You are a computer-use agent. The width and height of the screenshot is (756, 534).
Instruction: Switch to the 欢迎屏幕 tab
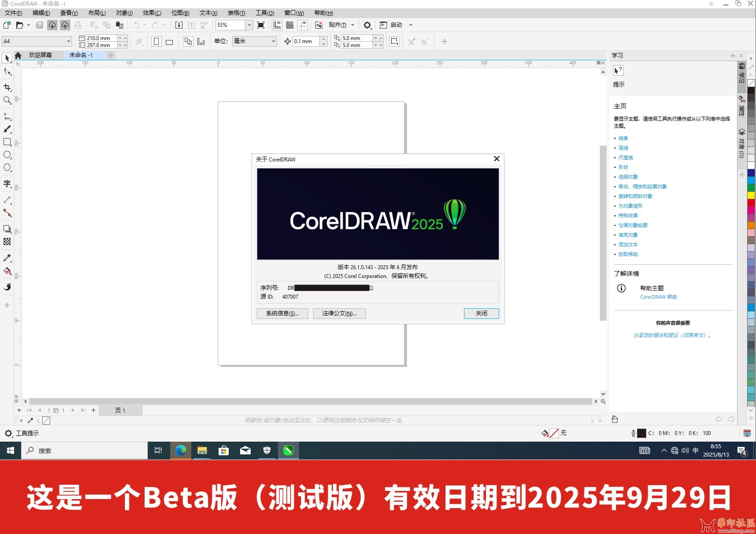pyautogui.click(x=40, y=55)
